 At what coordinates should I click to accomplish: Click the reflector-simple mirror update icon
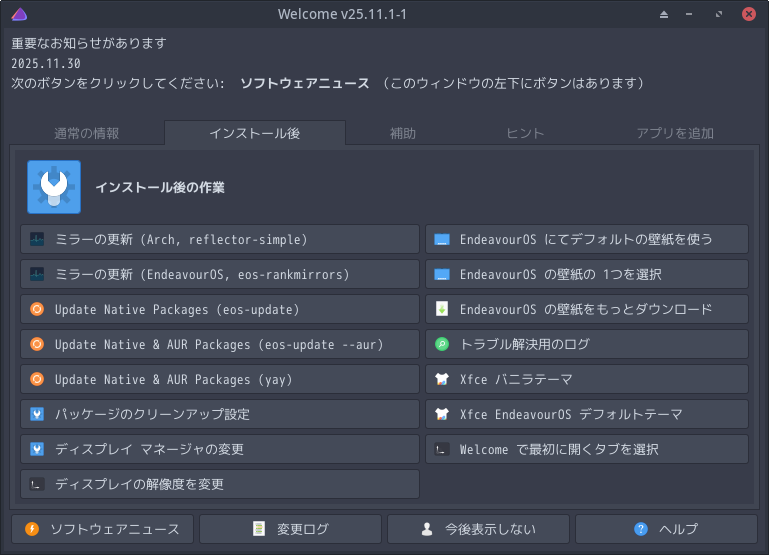pyautogui.click(x=37, y=239)
